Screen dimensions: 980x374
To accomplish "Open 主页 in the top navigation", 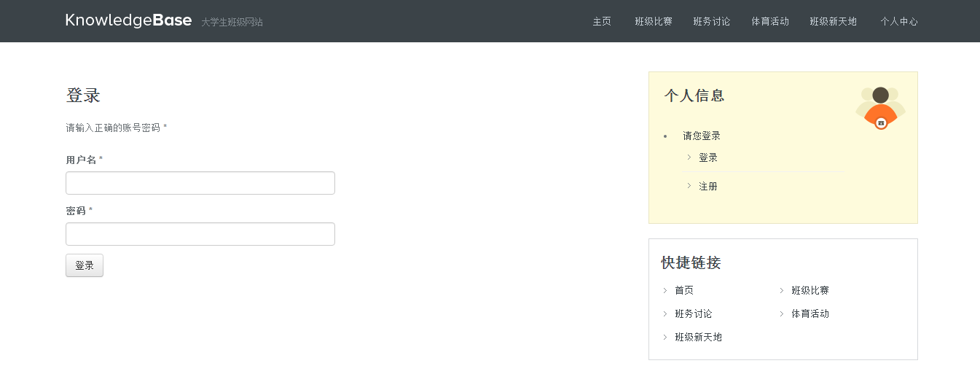I will click(x=602, y=22).
